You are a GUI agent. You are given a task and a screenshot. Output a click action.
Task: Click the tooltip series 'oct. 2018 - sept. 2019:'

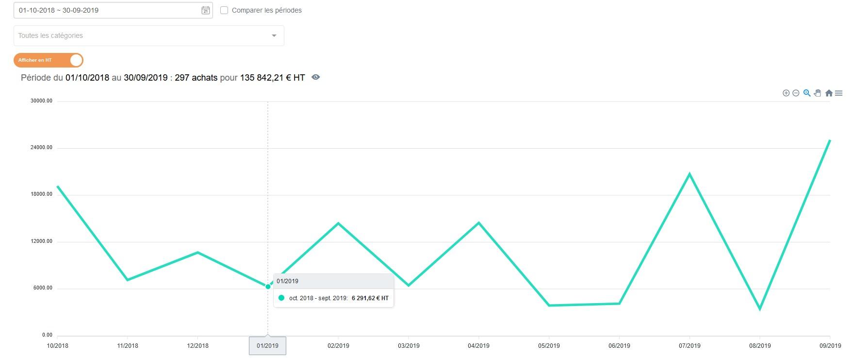[x=318, y=298]
